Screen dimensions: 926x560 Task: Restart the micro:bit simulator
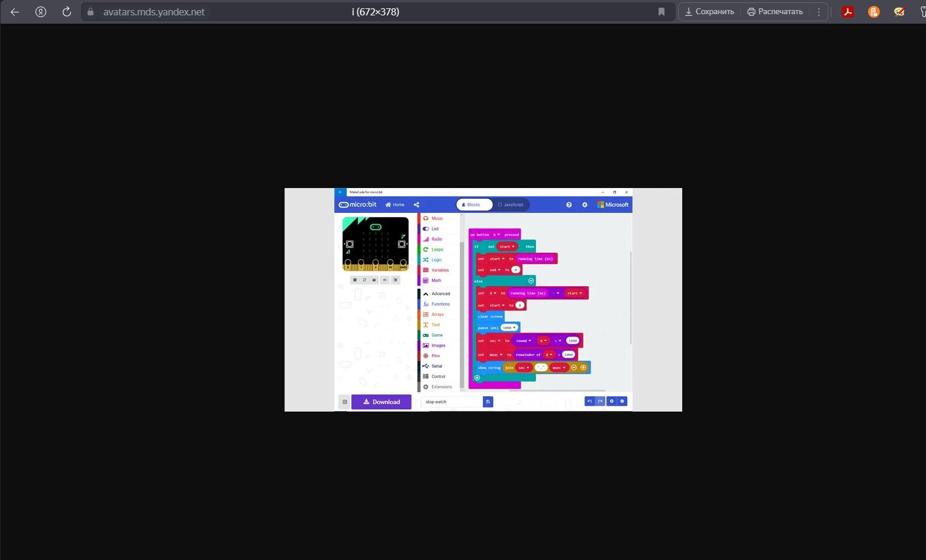click(x=364, y=280)
